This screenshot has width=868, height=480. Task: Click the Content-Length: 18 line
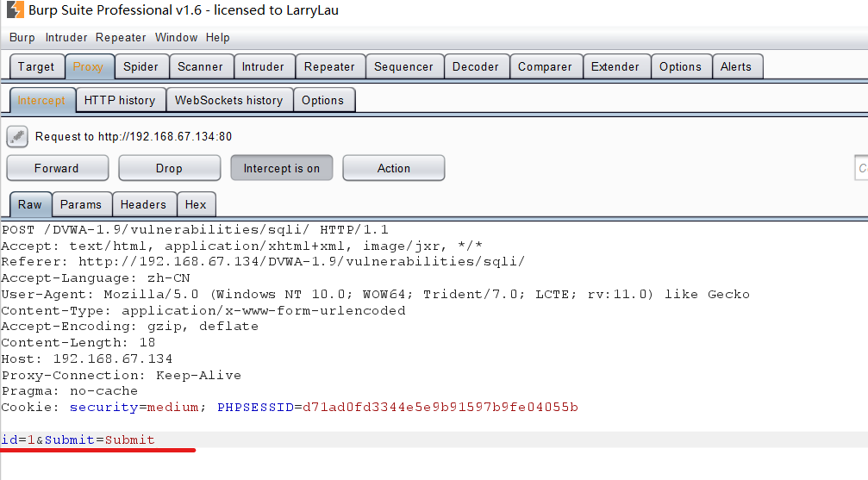[x=78, y=343]
